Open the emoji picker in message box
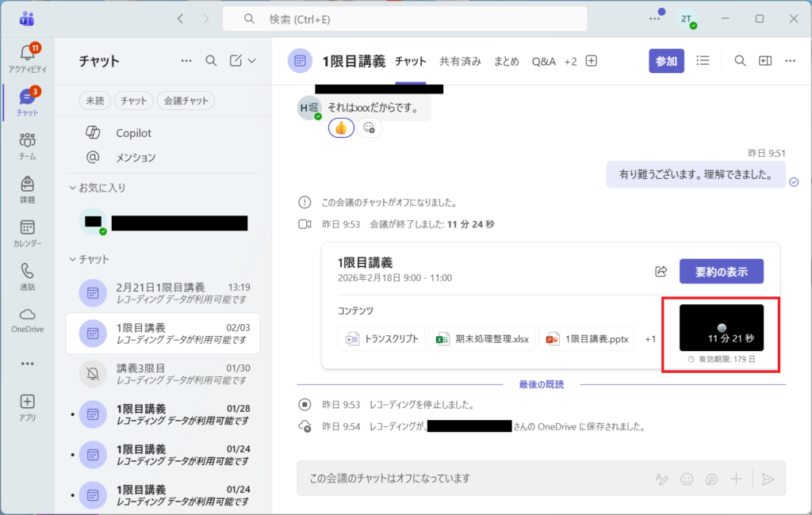Screen dimensions: 812x515 687,479
